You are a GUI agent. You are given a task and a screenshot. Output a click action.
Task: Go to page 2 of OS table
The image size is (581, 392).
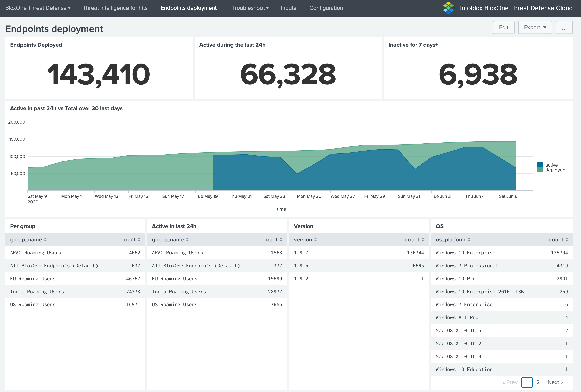click(x=538, y=382)
